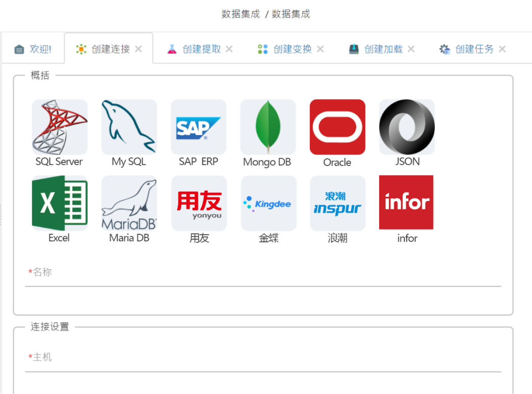Close the 创建连接 tab
The image size is (532, 394).
pos(139,49)
